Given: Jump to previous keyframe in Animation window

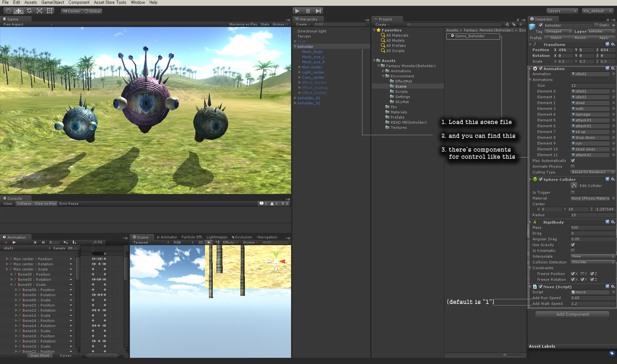Looking at the screenshot, I should point(35,242).
